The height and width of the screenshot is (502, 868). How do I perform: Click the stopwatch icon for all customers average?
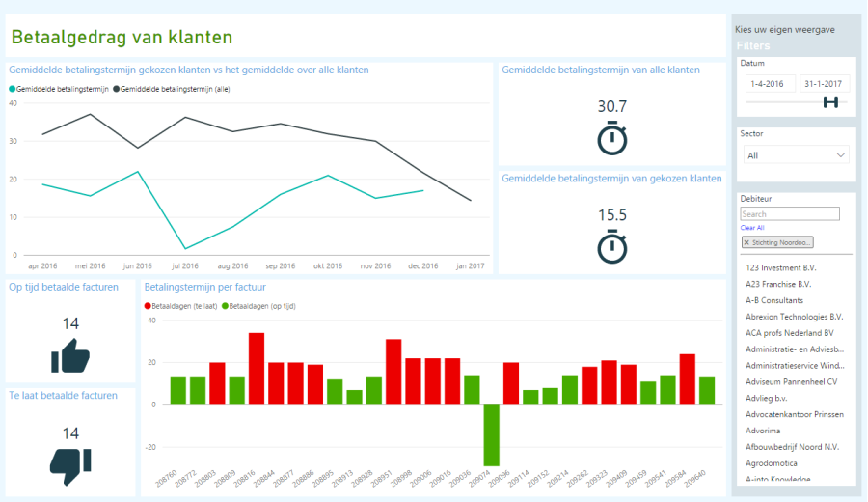[x=612, y=138]
